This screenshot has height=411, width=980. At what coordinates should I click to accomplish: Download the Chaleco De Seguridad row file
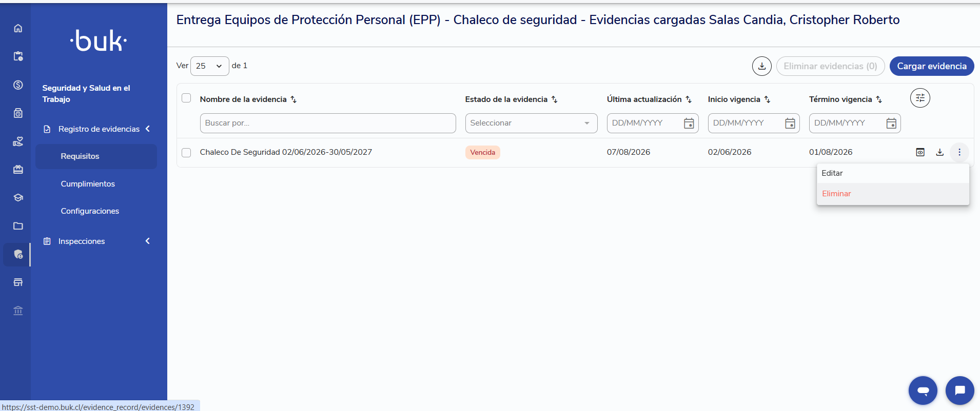940,152
